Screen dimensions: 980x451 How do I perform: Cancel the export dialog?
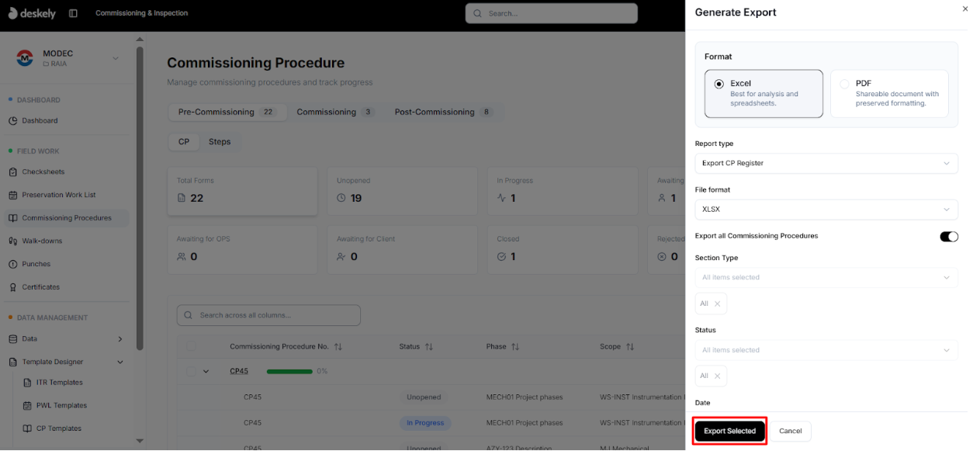pyautogui.click(x=790, y=431)
